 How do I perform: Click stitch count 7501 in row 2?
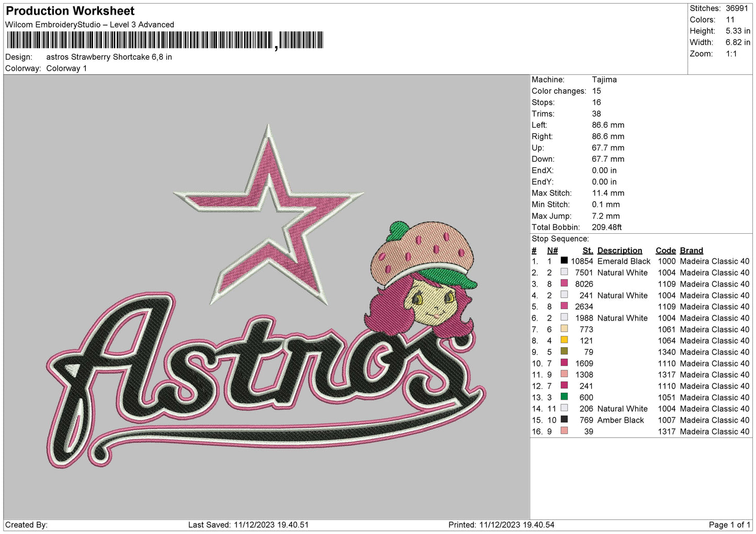pos(584,272)
